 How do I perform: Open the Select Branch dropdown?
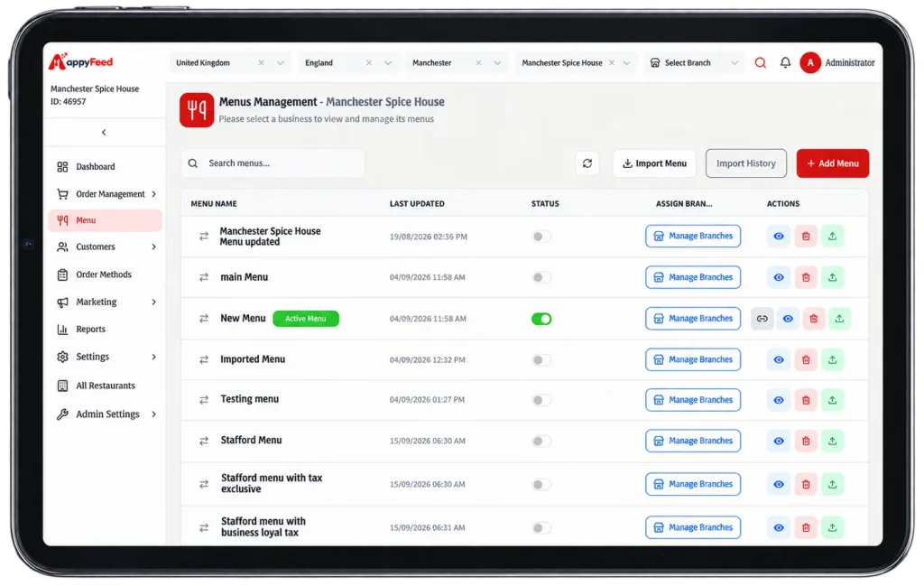coord(694,63)
